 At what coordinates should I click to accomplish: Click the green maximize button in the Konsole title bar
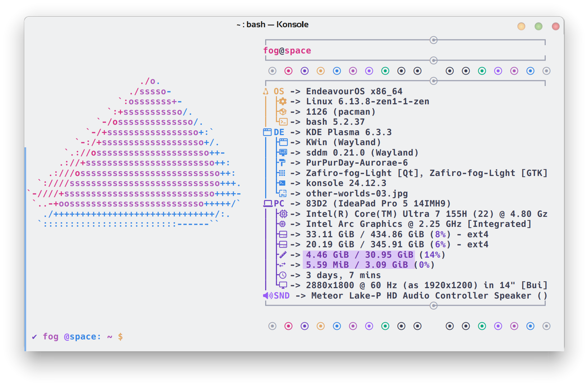pyautogui.click(x=539, y=26)
